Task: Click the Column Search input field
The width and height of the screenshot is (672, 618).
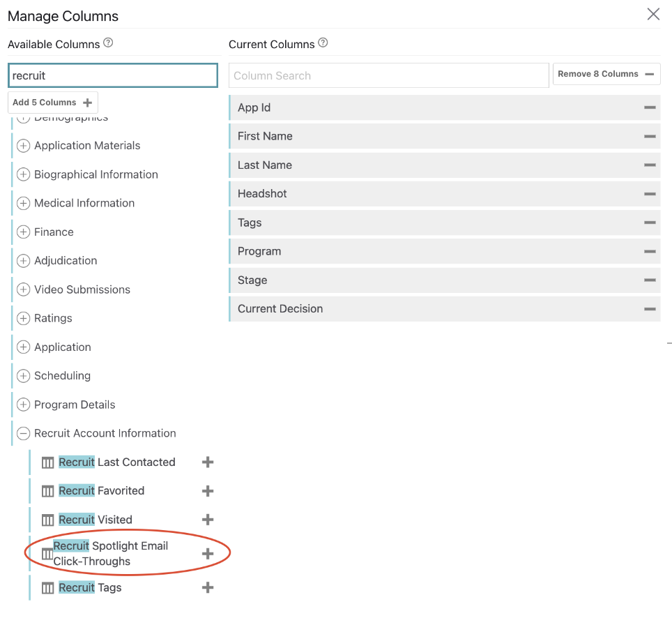Action: click(x=388, y=75)
